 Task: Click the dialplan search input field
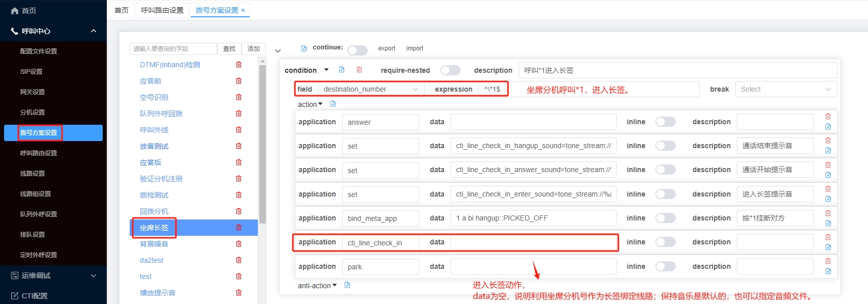click(x=173, y=49)
